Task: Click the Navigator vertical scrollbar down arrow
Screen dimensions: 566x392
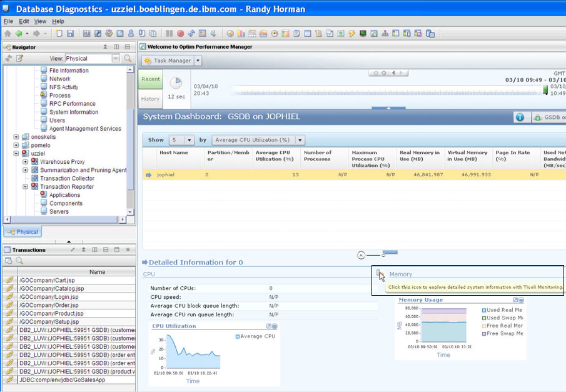Action: 130,212
